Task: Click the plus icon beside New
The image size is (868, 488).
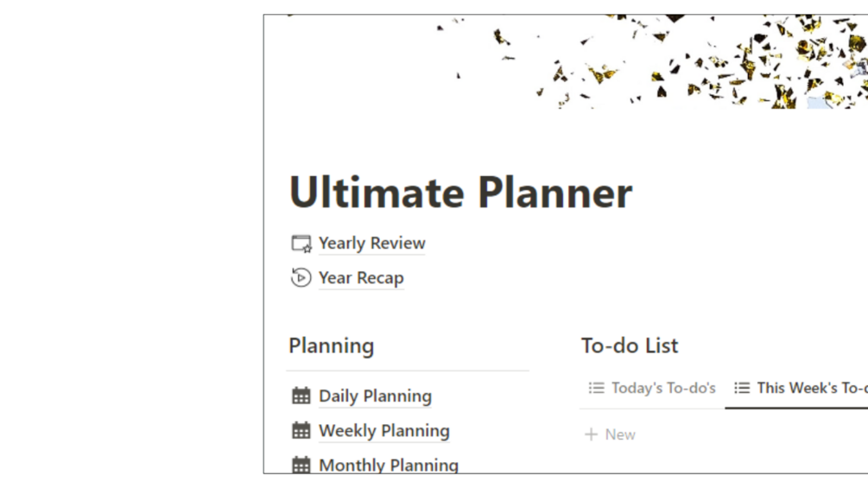Action: [591, 434]
